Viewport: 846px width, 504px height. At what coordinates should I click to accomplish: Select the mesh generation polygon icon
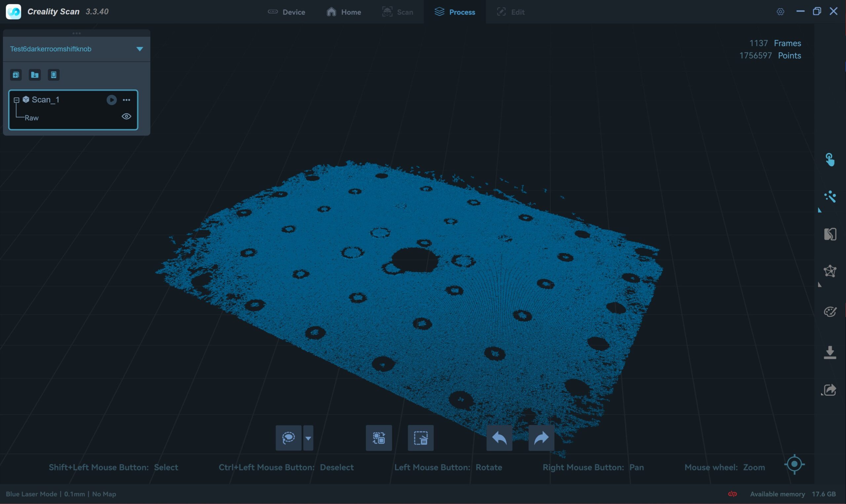click(x=830, y=271)
